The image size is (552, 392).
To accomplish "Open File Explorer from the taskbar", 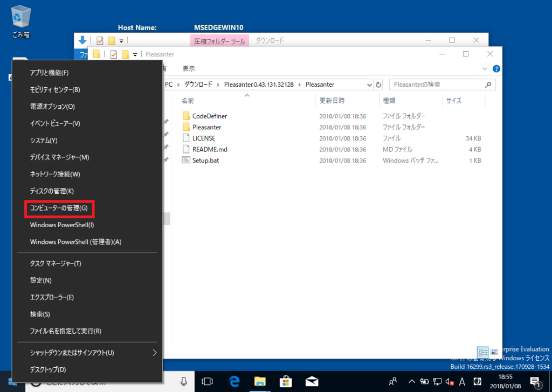I will pyautogui.click(x=260, y=381).
